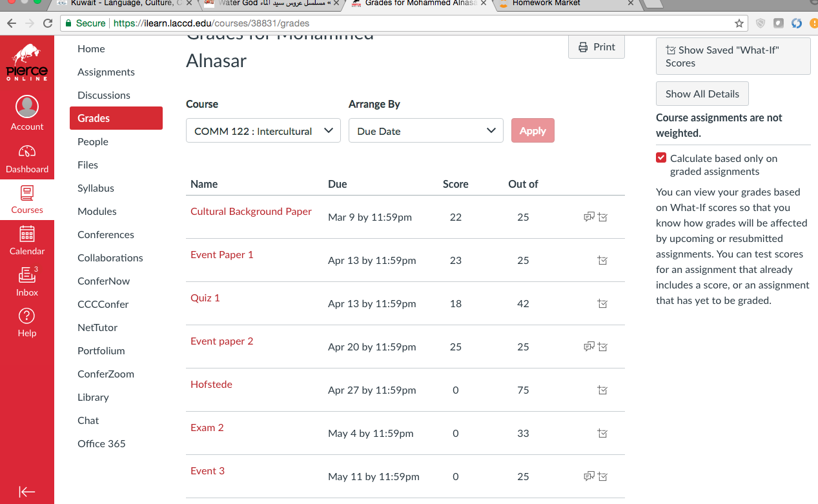This screenshot has height=504, width=818.
Task: Open the Event Paper 1 assignment link
Action: (x=222, y=255)
